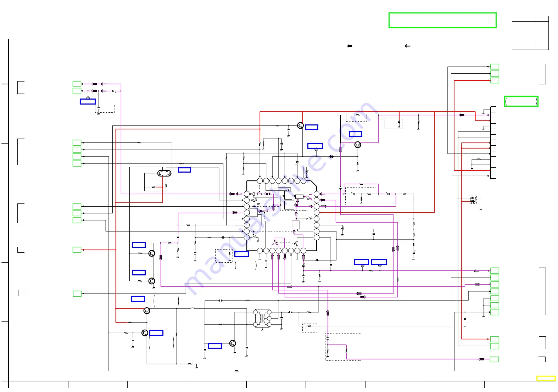The width and height of the screenshot is (558, 392).
Task: Click the hollow white arrow legend symbol
Action: [407, 46]
